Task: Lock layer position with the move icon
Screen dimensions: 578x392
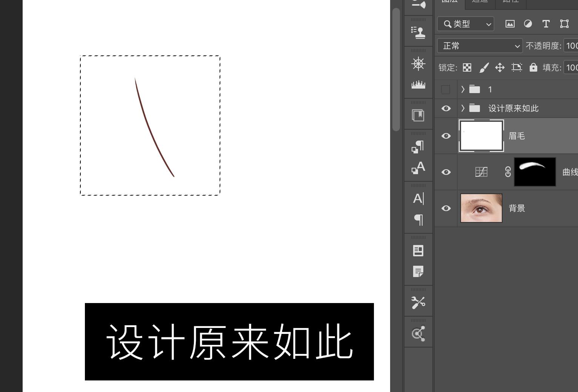Action: 500,67
